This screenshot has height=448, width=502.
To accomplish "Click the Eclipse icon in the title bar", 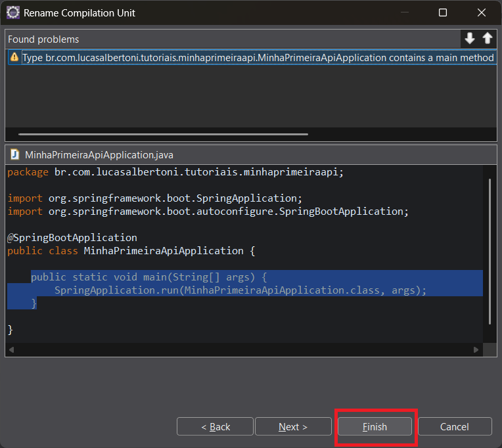I will click(x=12, y=12).
